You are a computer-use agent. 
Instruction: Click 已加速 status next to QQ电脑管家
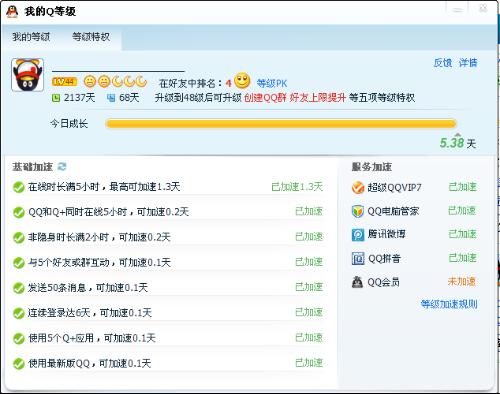462,211
